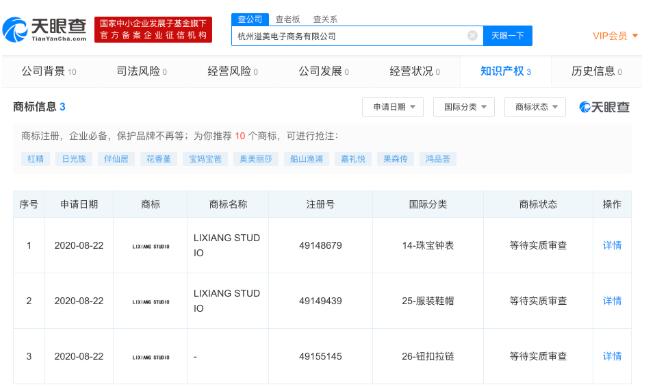
Task: Go to the 经营风险 tab
Action: [x=233, y=71]
